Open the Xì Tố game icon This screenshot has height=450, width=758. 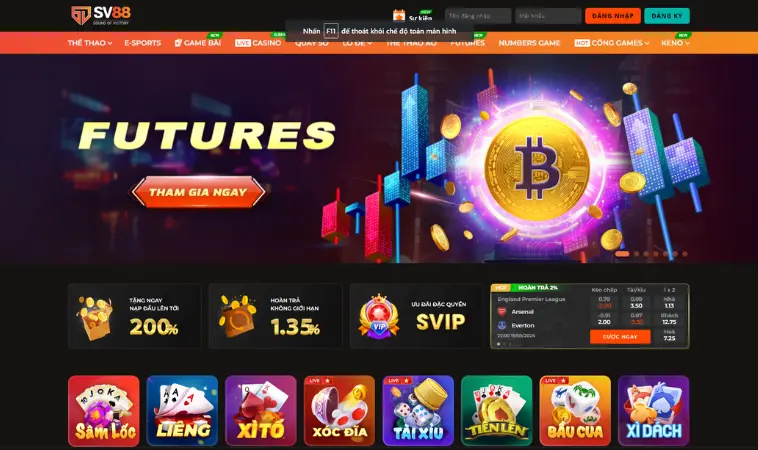(x=261, y=411)
